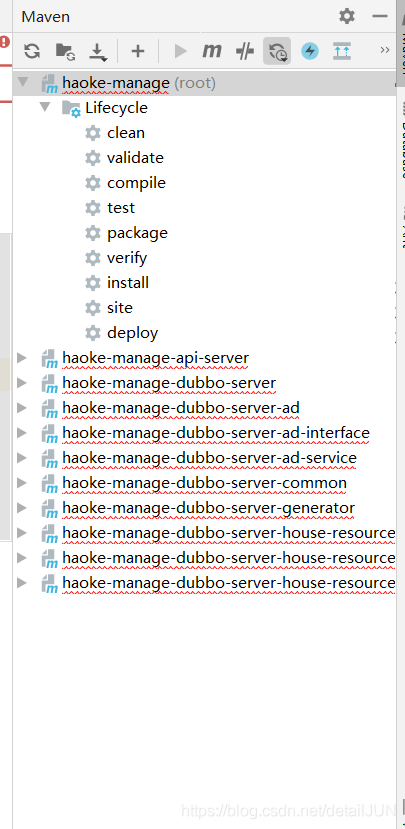The width and height of the screenshot is (405, 829).
Task: Select the compile lifecycle goal
Action: click(x=136, y=183)
